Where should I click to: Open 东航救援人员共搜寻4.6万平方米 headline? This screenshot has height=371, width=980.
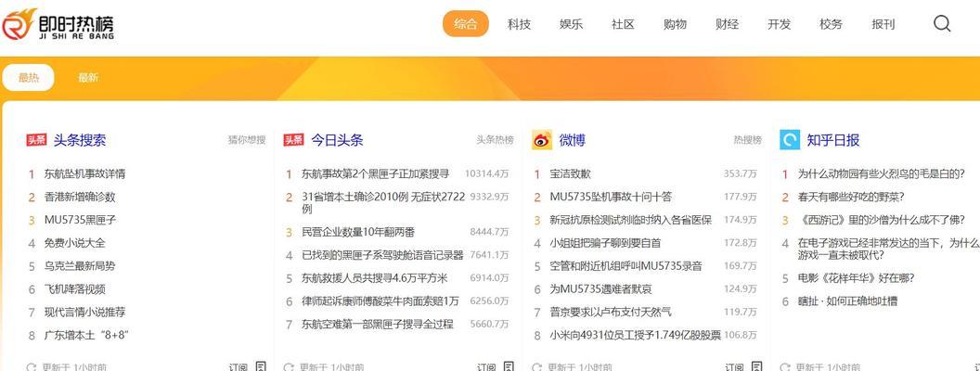click(x=374, y=278)
